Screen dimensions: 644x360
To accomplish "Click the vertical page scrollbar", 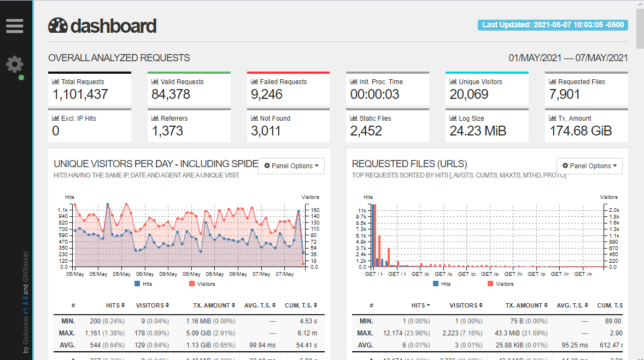I will pos(640,164).
